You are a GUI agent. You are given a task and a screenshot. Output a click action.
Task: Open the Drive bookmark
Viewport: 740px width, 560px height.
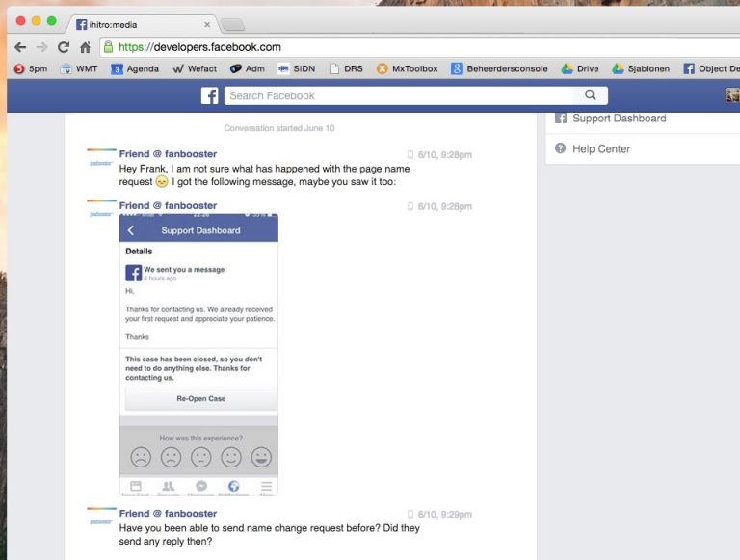(x=580, y=68)
